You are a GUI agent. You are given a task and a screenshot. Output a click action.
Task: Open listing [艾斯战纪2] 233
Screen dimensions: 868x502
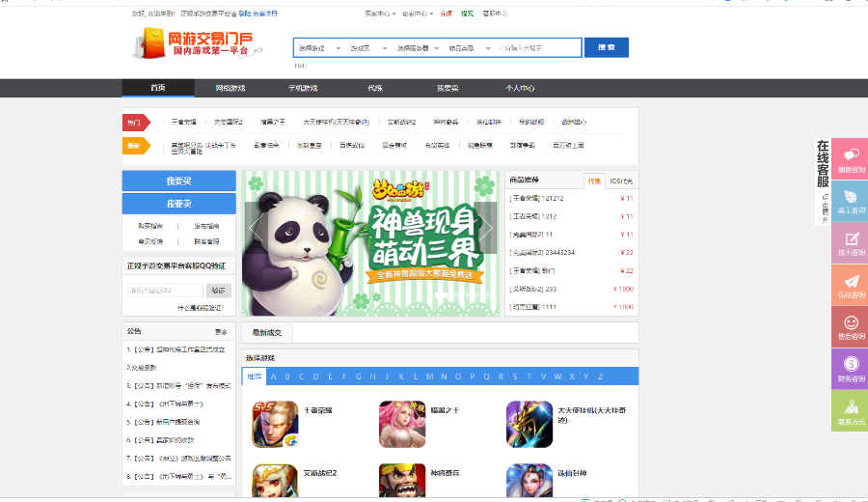coord(532,290)
